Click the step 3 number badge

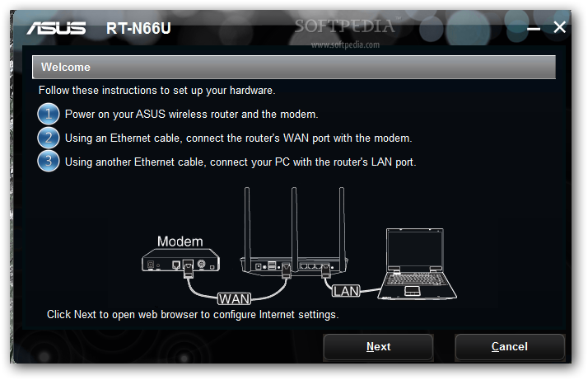click(x=49, y=161)
